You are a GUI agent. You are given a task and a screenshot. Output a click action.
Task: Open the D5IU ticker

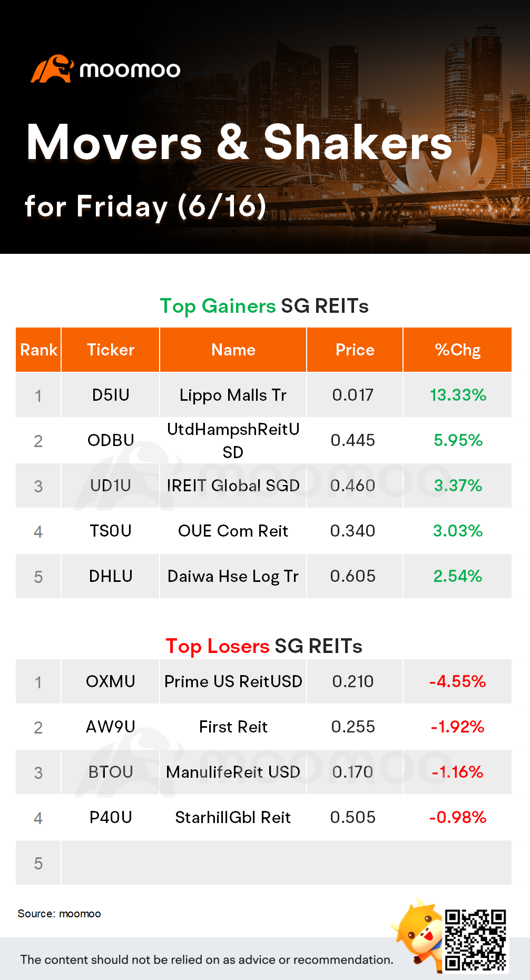click(111, 395)
